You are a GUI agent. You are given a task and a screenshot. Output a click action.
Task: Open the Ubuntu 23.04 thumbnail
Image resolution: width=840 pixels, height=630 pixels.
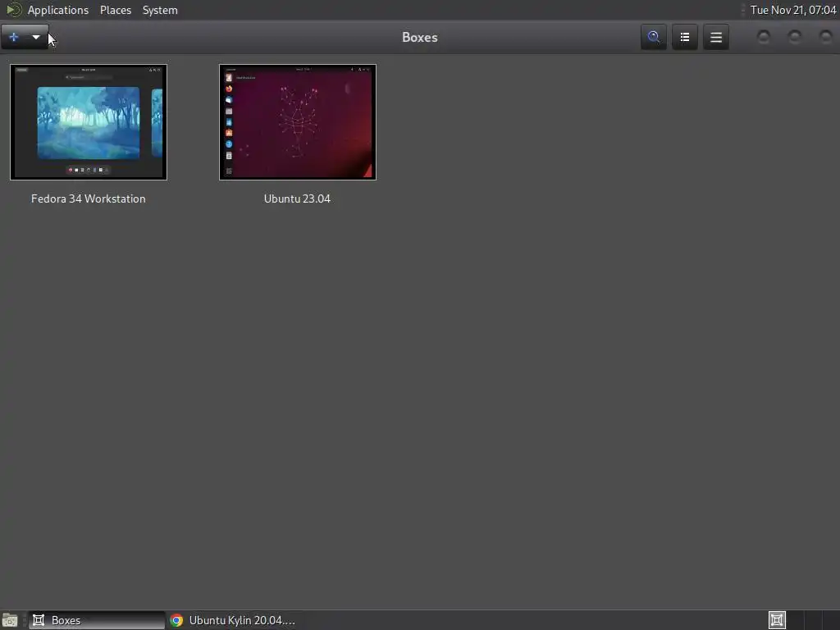click(x=297, y=122)
